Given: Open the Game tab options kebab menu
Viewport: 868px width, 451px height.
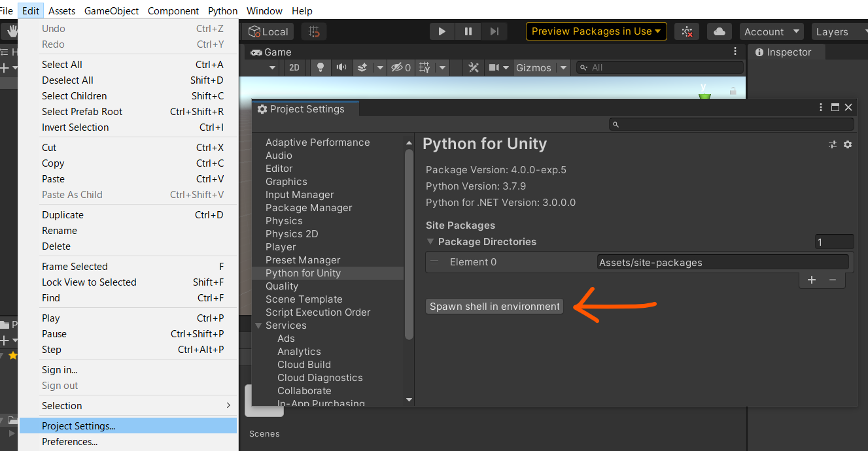Looking at the screenshot, I should [735, 51].
